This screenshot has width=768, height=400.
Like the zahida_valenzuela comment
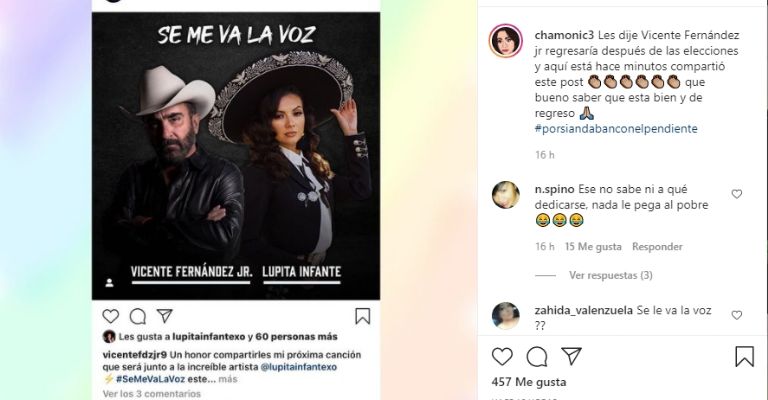click(x=737, y=315)
